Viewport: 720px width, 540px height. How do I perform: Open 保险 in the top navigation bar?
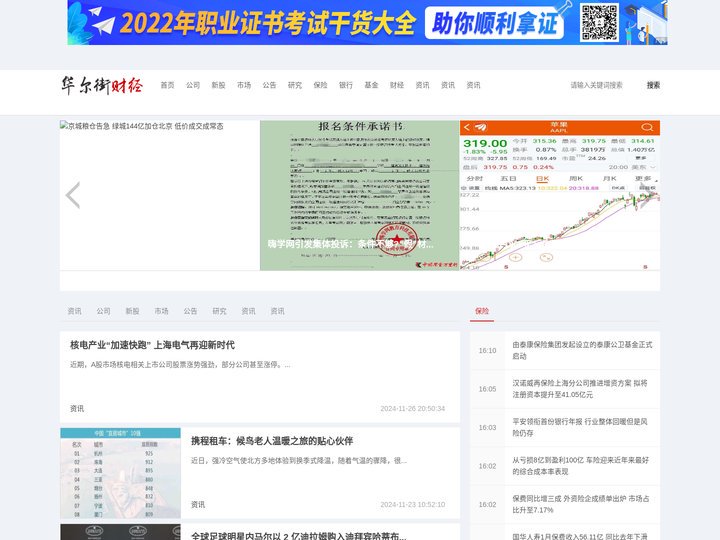point(320,85)
